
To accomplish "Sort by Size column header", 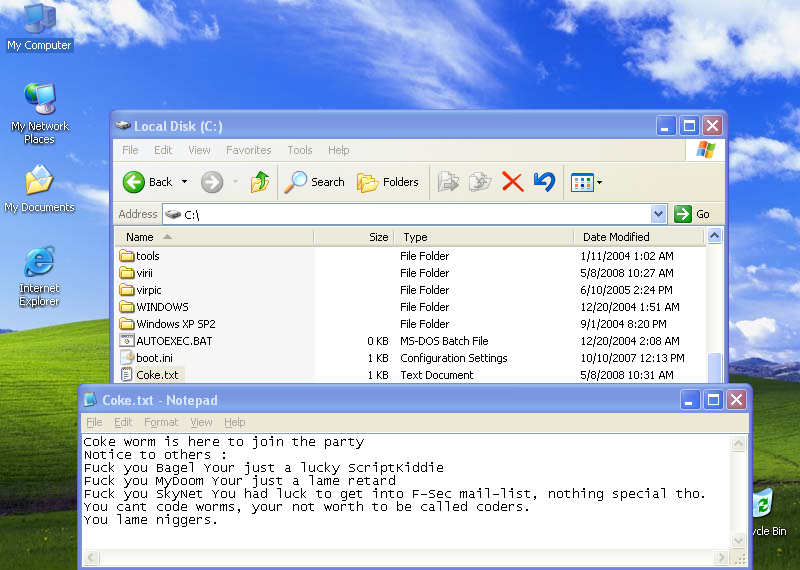I will pyautogui.click(x=354, y=237).
